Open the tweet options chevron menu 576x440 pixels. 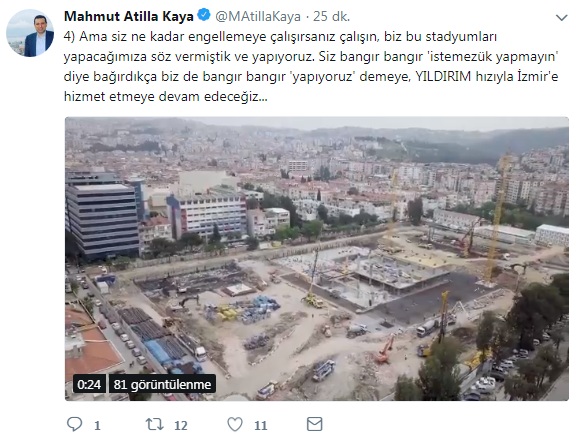click(561, 17)
